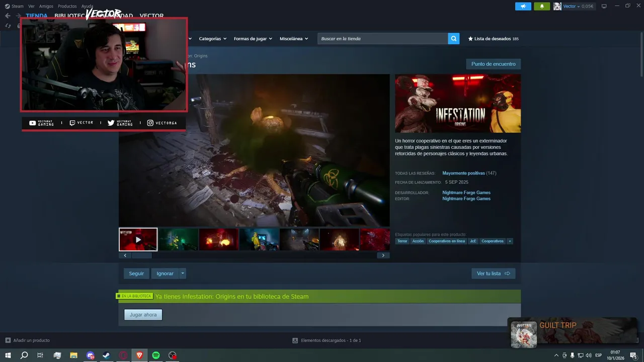Open the taskbar clock showing 01:07

point(615,355)
